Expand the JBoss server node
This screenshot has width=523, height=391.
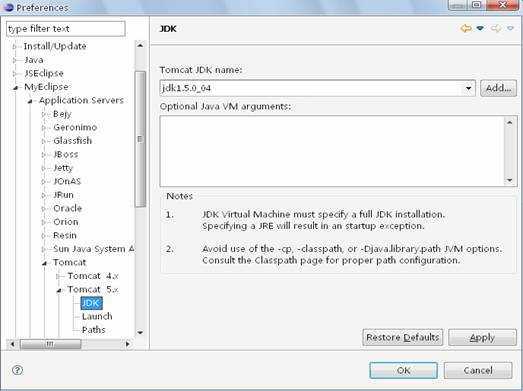pyautogui.click(x=44, y=154)
